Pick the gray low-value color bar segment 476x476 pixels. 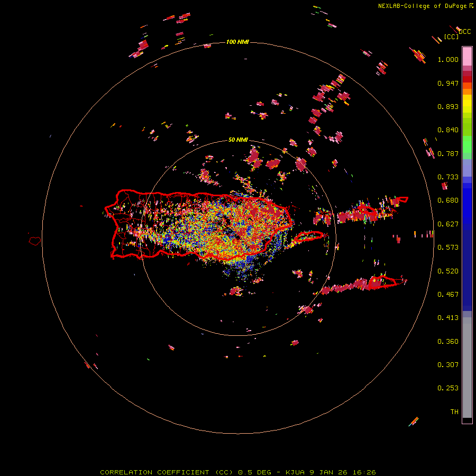(x=467, y=368)
